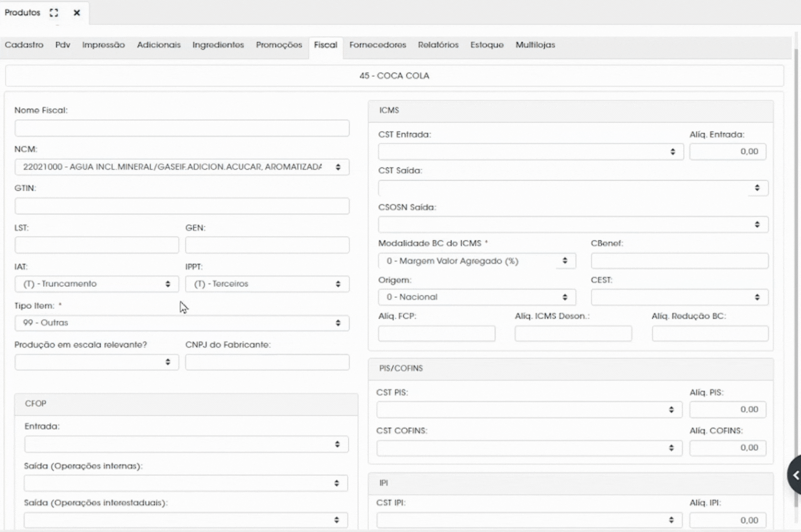
Task: Open the Tipo Item dropdown
Action: coord(182,323)
